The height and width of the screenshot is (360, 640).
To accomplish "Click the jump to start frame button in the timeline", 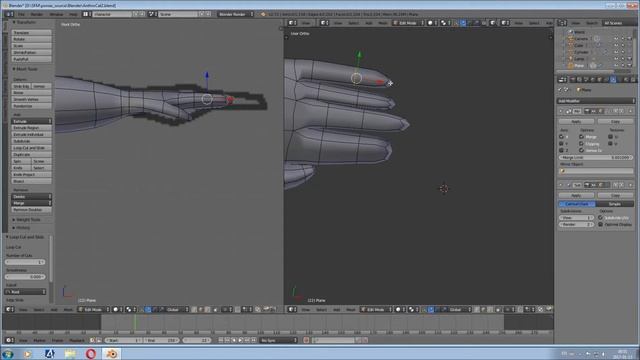I will pyautogui.click(x=221, y=340).
